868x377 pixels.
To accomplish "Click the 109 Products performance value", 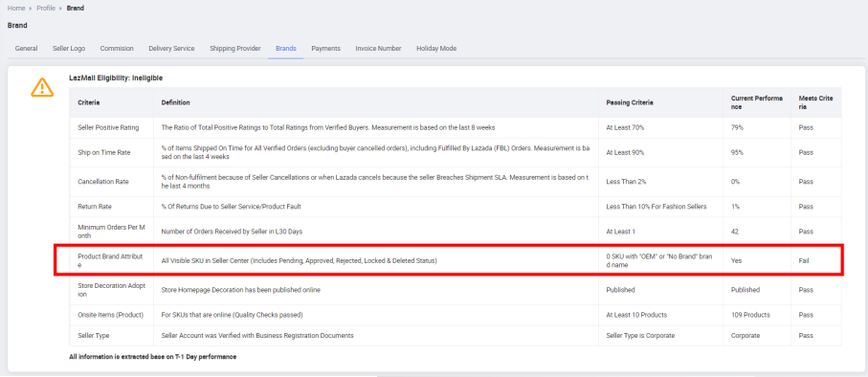I will pos(750,315).
